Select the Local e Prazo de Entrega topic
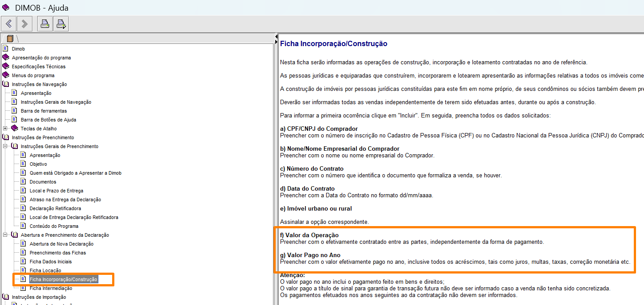Viewport: 644px width, 305px height. [x=56, y=191]
